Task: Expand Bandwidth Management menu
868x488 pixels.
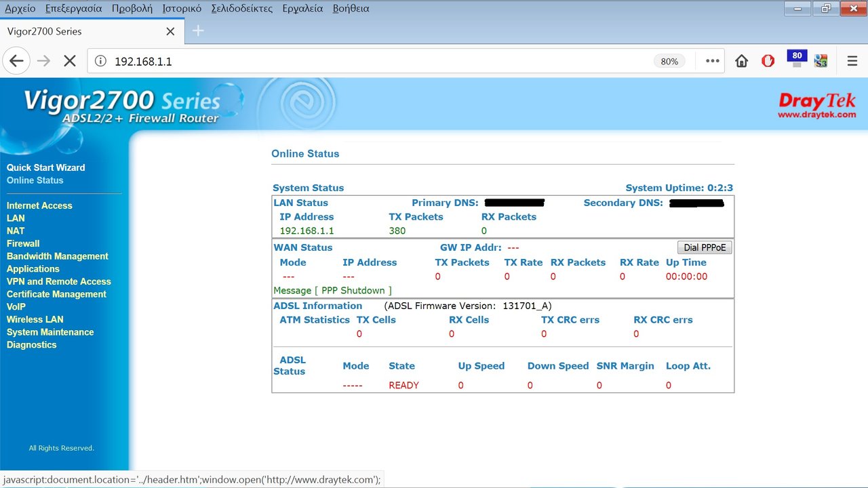Action: (x=58, y=256)
